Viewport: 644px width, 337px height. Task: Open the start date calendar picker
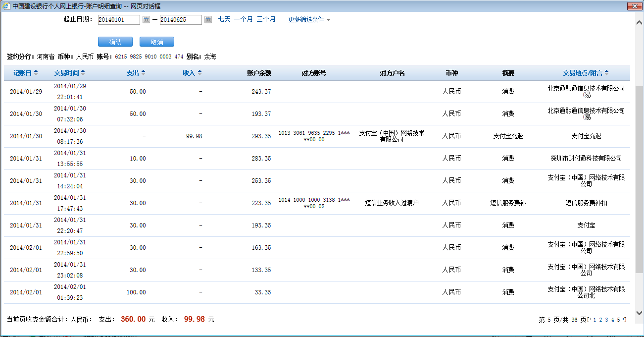coord(146,20)
